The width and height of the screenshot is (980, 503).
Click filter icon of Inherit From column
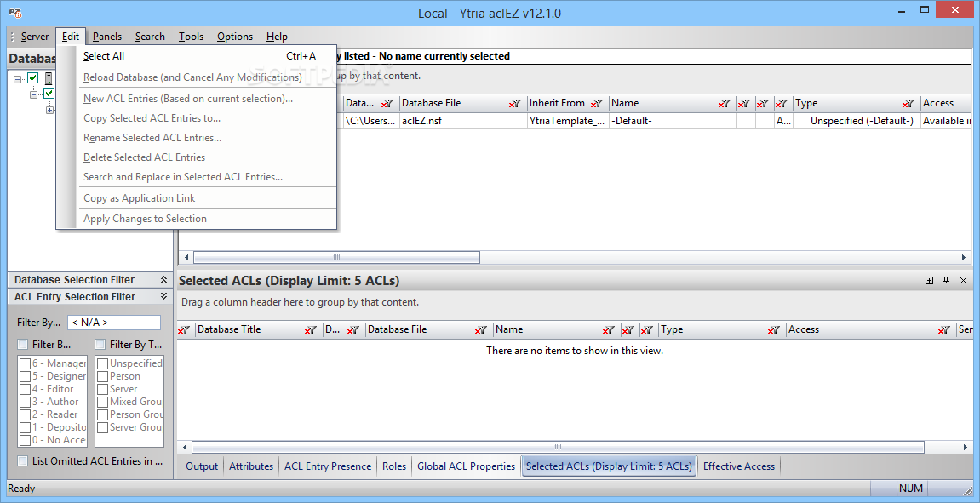pyautogui.click(x=597, y=104)
